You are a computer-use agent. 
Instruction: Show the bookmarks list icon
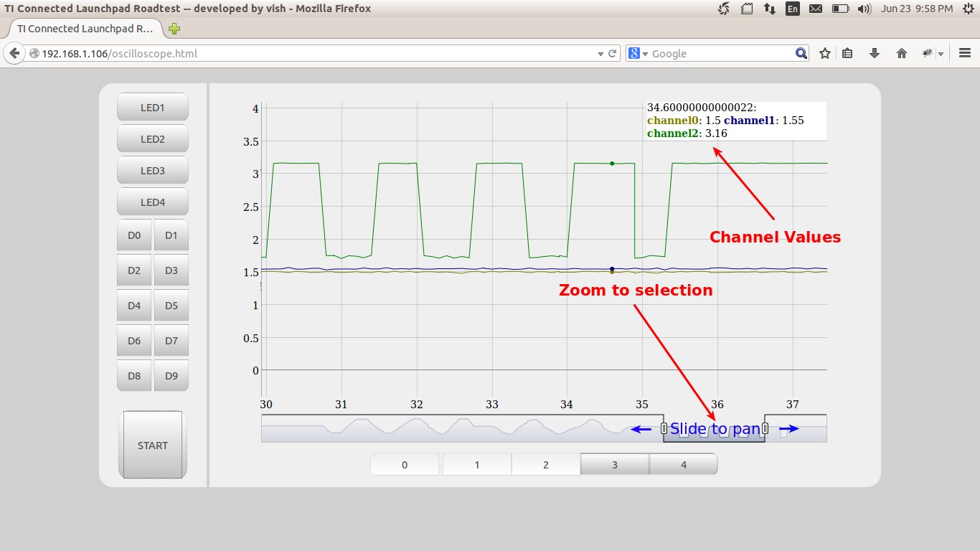coord(847,54)
